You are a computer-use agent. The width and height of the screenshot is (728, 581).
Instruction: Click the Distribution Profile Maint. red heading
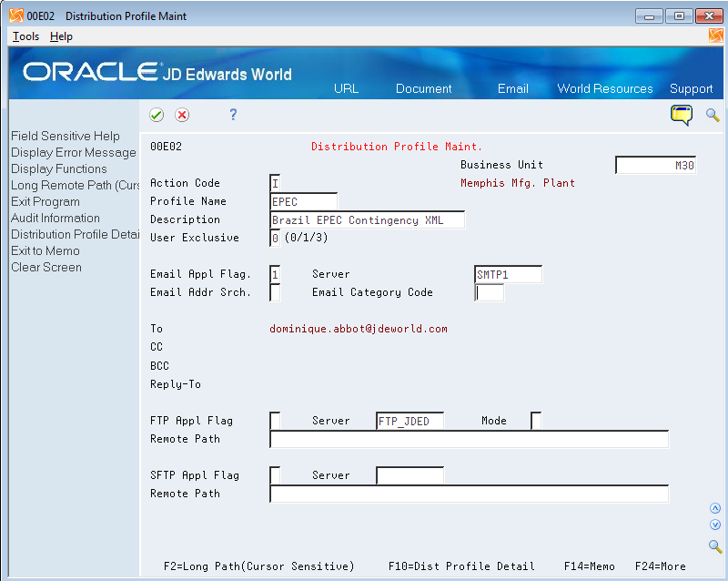point(397,147)
